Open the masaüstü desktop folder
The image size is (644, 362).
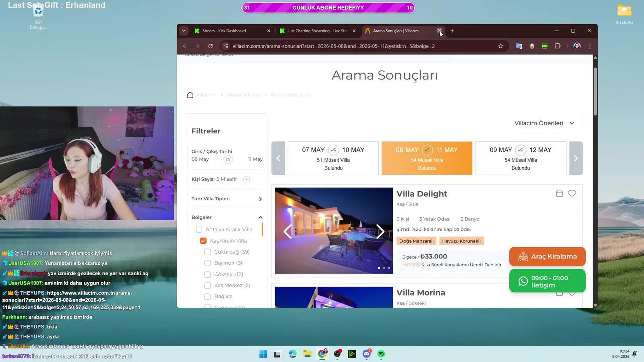tap(624, 15)
